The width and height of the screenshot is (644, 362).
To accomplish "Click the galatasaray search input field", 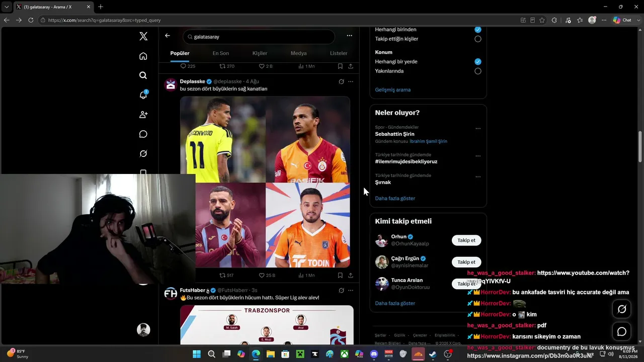I will pos(259,37).
